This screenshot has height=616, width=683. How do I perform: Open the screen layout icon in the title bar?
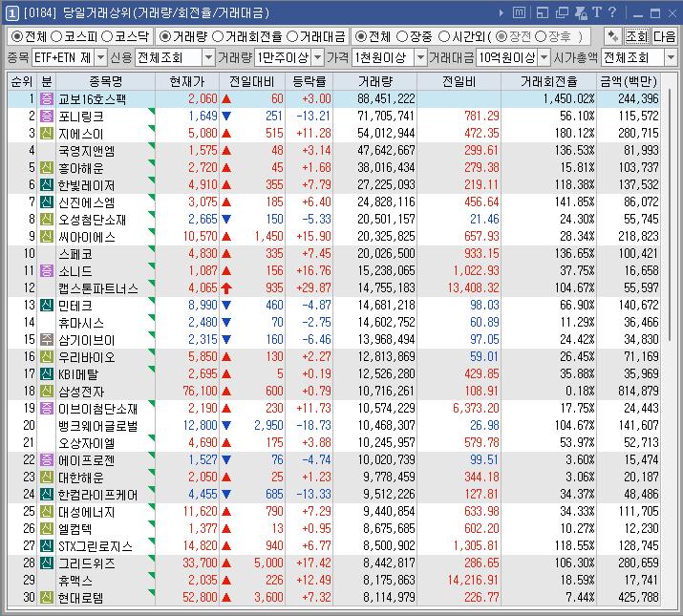pyautogui.click(x=543, y=12)
